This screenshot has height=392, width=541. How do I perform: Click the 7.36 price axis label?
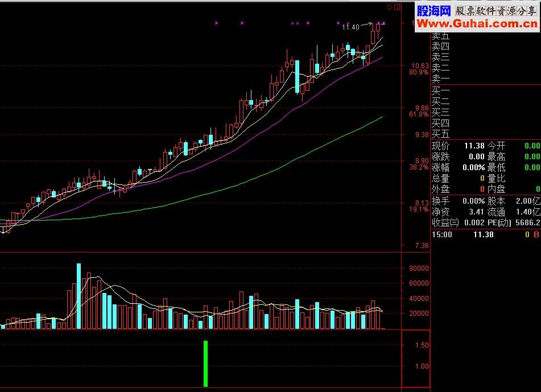422,246
